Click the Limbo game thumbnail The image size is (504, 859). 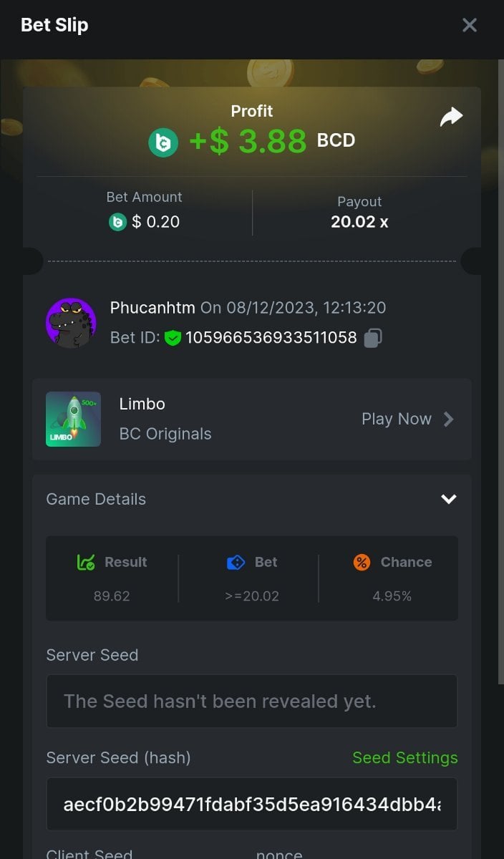pos(73,419)
